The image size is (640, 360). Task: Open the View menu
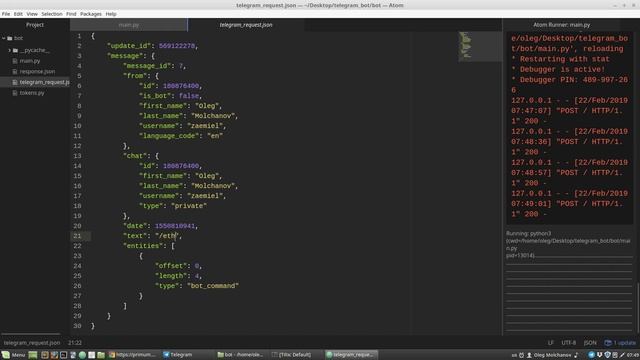(32, 14)
